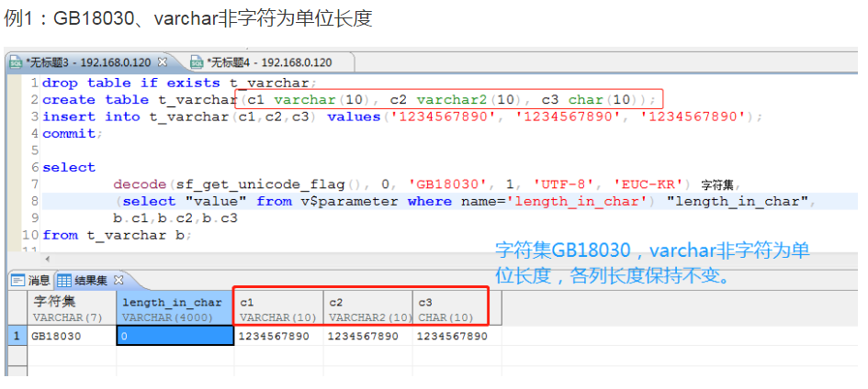Close the 无标题3 editor tab
The width and height of the screenshot is (868, 389).
point(163,62)
